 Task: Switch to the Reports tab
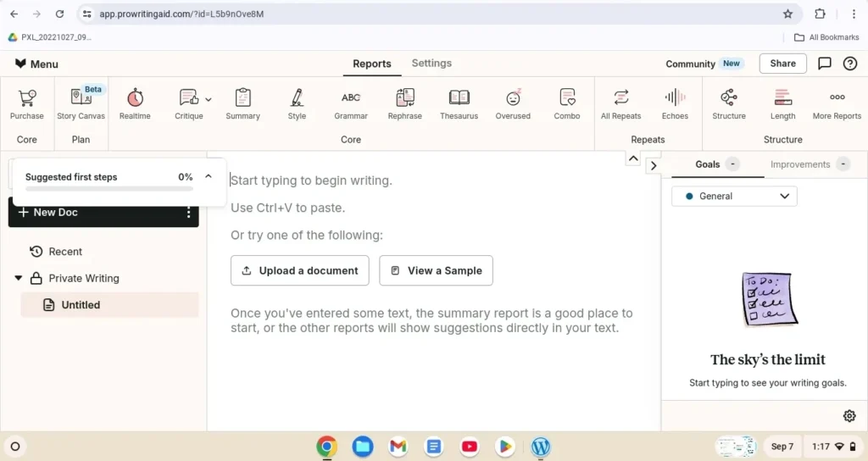372,64
